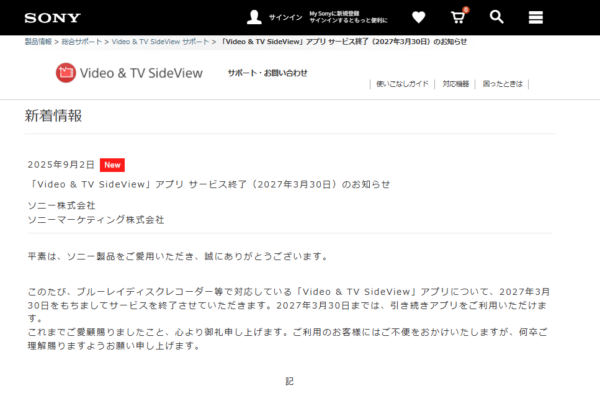
Task: Click the サービス終了 announcement title
Action: coord(209,184)
